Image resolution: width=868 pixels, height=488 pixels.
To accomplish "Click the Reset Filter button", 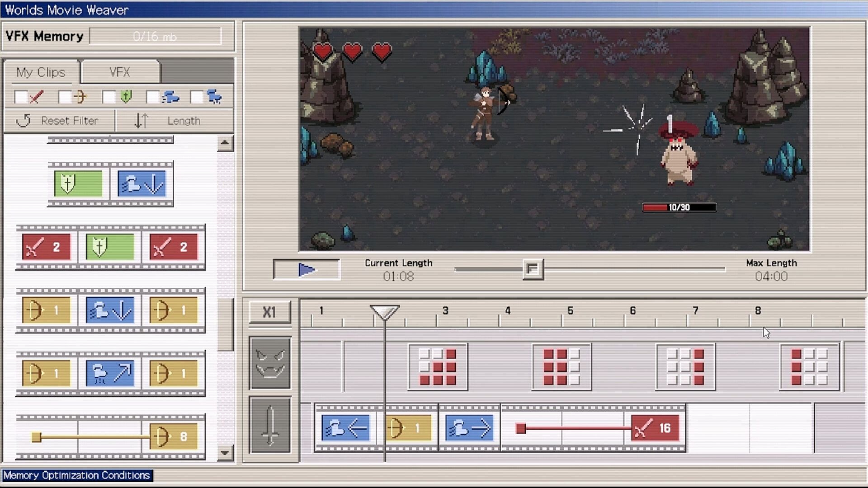I will (59, 121).
